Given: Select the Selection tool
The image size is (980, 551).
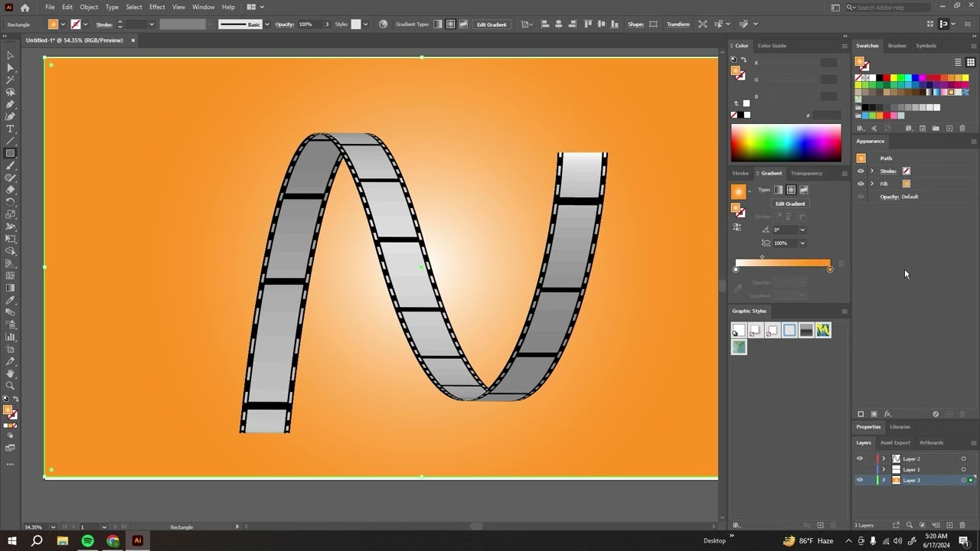Looking at the screenshot, I should [x=10, y=55].
